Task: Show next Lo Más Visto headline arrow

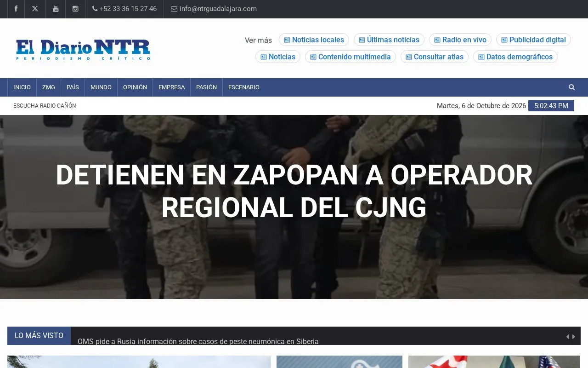Action: (x=574, y=337)
